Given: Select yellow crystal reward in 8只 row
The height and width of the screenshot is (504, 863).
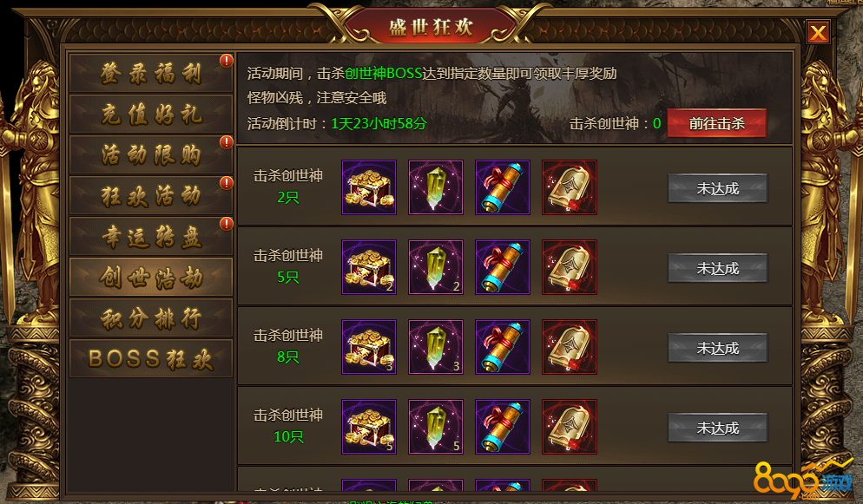Looking at the screenshot, I should 435,347.
